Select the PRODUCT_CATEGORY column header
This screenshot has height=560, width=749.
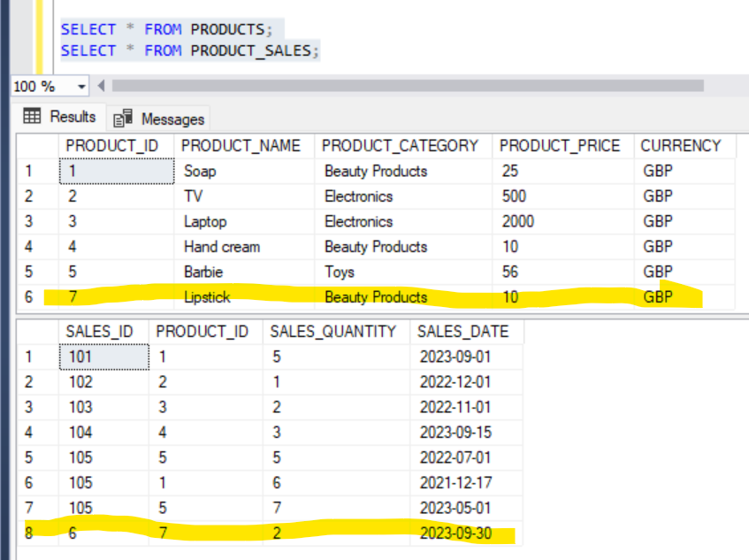(x=400, y=146)
